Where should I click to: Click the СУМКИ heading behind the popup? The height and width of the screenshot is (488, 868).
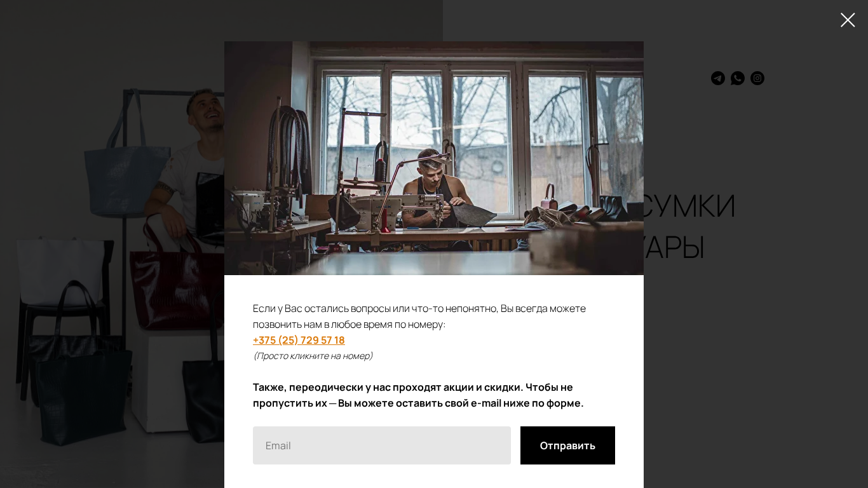pyautogui.click(x=689, y=205)
